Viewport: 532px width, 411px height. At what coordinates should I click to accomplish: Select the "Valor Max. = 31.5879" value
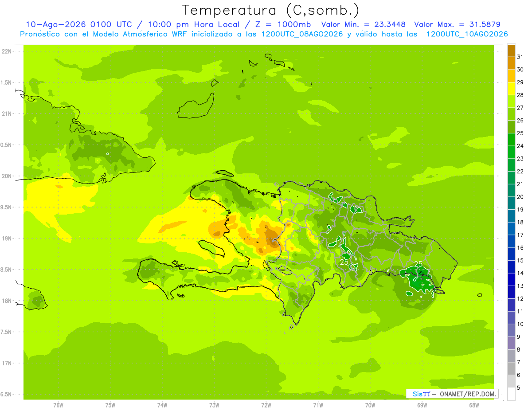pyautogui.click(x=458, y=24)
